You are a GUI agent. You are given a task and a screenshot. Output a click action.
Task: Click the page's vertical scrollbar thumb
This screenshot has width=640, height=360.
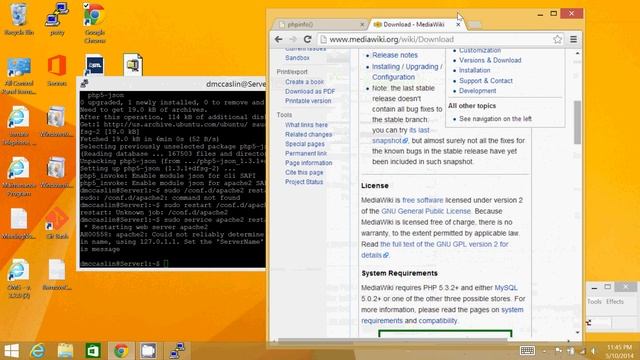pos(577,122)
